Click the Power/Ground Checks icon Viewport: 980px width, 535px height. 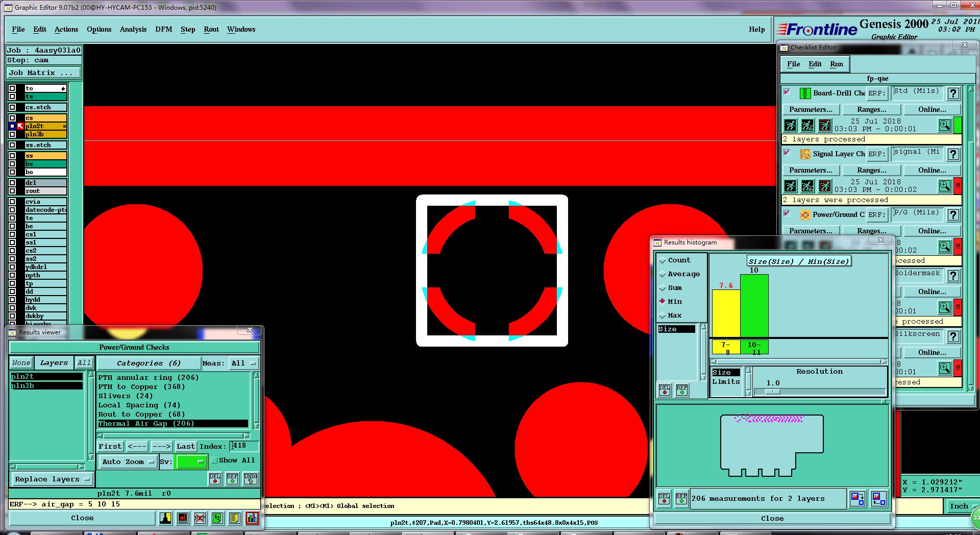tap(805, 215)
